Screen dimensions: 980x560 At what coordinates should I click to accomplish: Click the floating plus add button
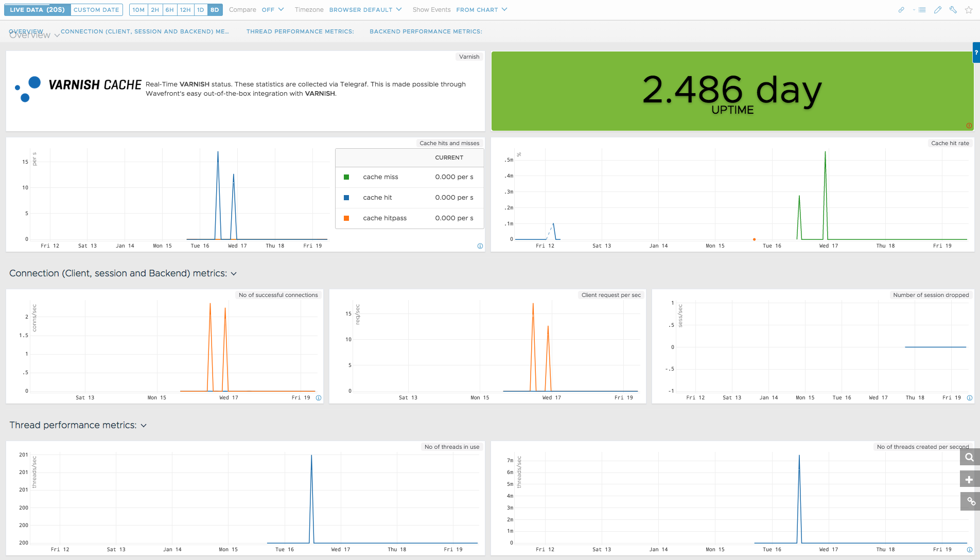pos(970,479)
